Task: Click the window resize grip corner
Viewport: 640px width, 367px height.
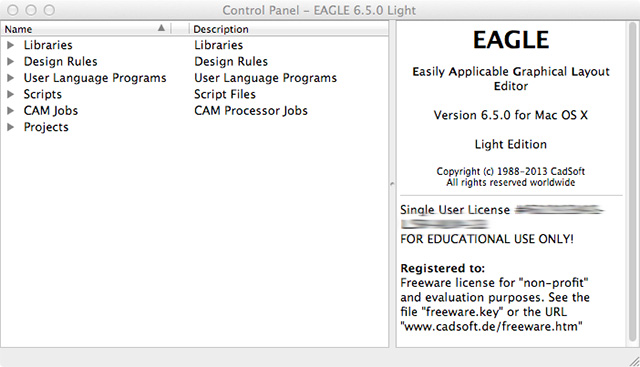Action: point(634,361)
